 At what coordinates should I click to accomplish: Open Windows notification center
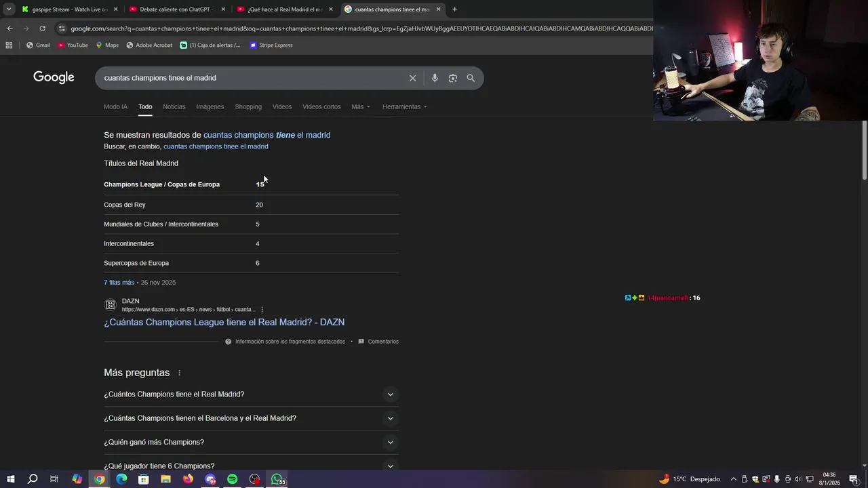854,479
